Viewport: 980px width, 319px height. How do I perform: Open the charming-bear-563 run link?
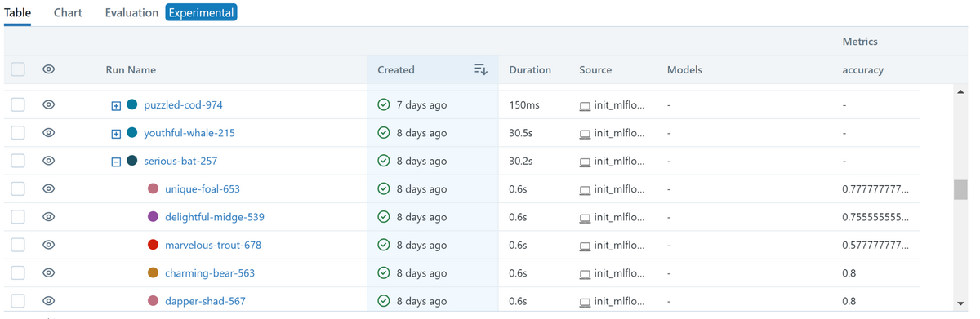click(x=210, y=273)
